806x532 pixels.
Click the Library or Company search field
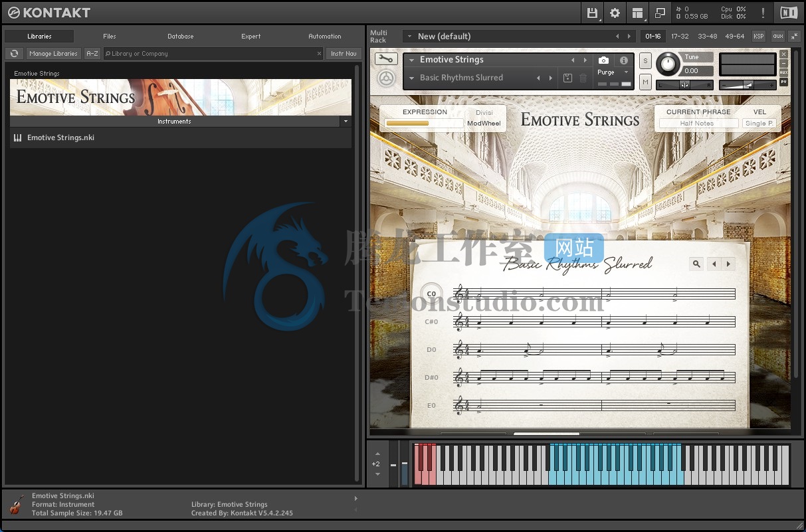point(213,54)
